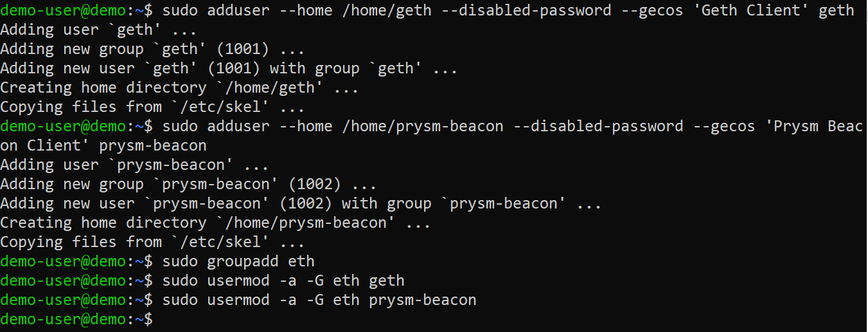Click the 'sudo groupadd eth' command text
The height and width of the screenshot is (332, 868).
pyautogui.click(x=238, y=261)
